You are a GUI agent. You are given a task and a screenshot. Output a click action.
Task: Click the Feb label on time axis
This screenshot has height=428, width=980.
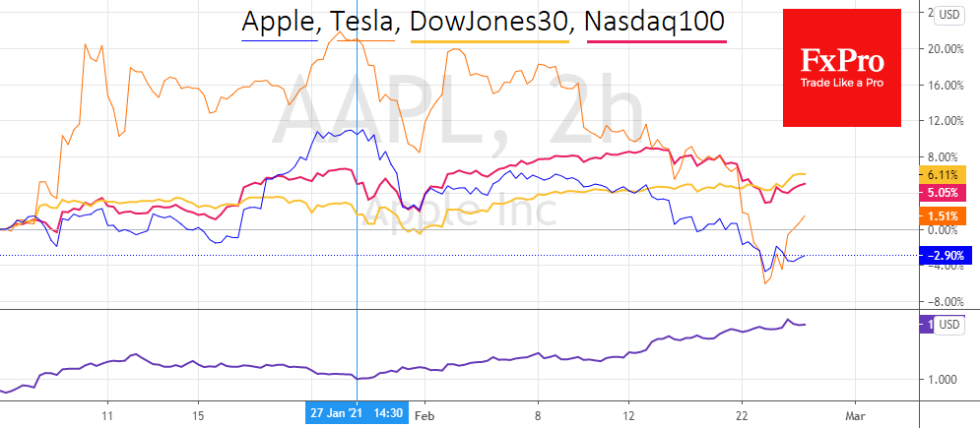coord(425,414)
